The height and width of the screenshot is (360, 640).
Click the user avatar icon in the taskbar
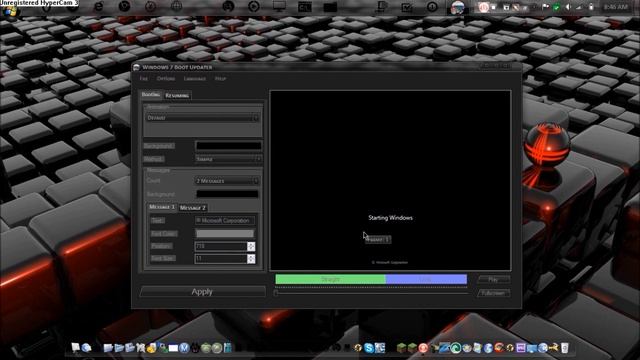(458, 7)
